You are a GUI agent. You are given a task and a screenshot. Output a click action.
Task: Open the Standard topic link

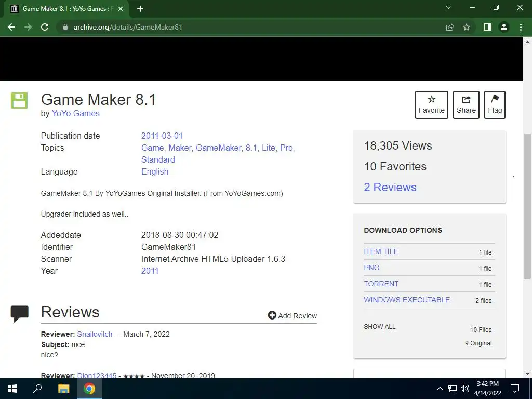point(158,160)
